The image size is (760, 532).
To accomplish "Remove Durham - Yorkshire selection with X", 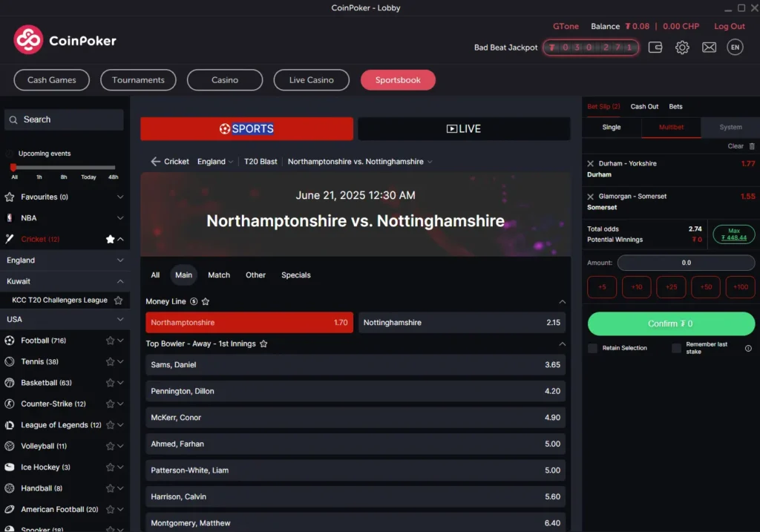I will coord(590,164).
